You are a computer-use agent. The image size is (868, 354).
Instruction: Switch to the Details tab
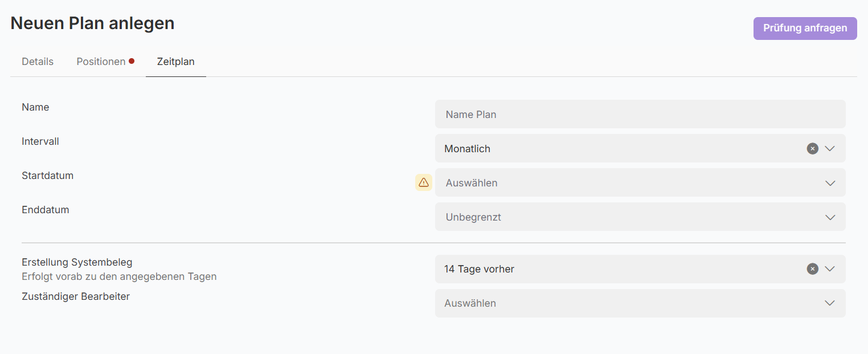click(38, 62)
